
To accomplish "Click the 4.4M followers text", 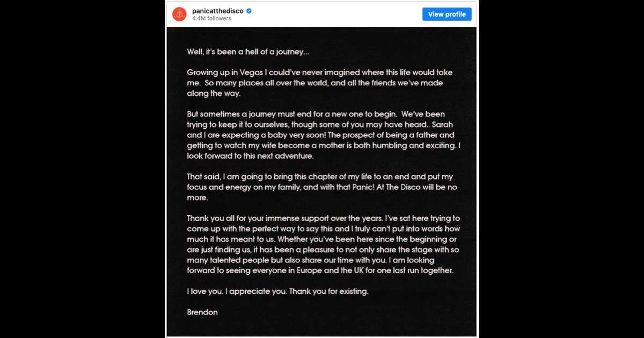I will pyautogui.click(x=211, y=19).
